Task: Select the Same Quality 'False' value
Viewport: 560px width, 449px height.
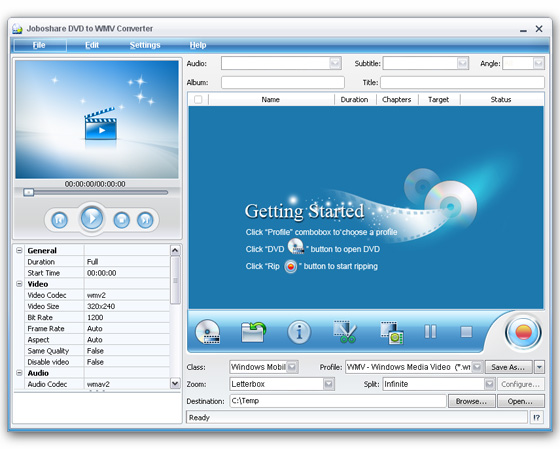Action: point(127,350)
